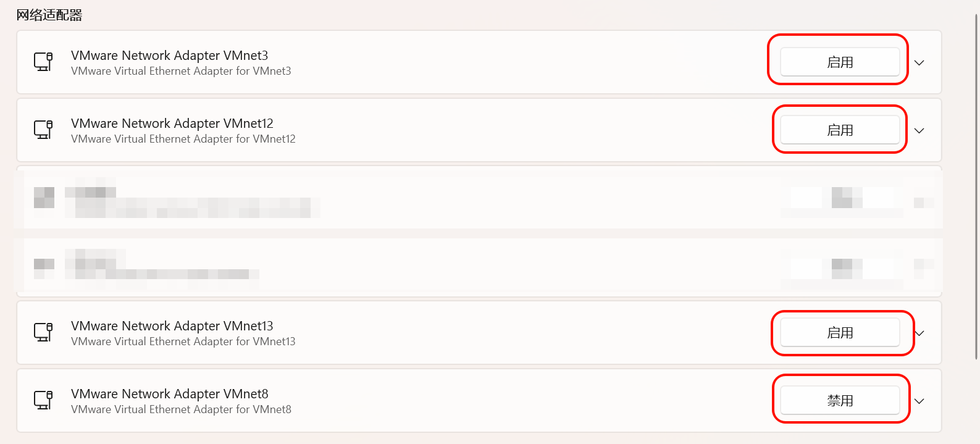Disable the VMnet8 adapter with 禁用
This screenshot has width=980, height=444.
(x=840, y=400)
